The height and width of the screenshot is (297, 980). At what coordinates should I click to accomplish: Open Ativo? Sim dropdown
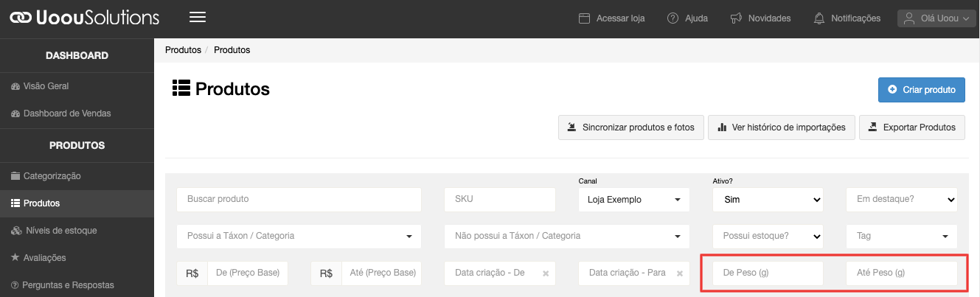pos(768,199)
